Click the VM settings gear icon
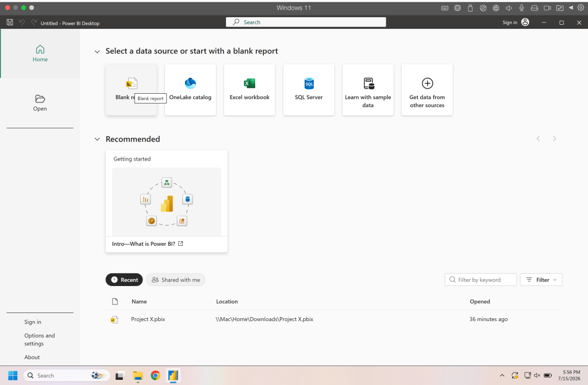This screenshot has height=385, width=588. (581, 7)
